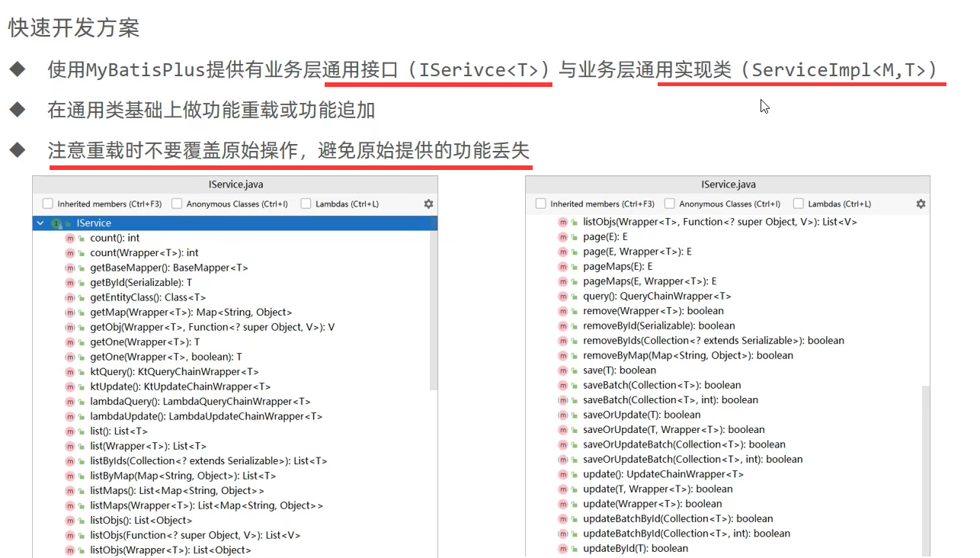
Task: Open listByMap(Map<String, Object>) method entry
Action: pos(183,476)
